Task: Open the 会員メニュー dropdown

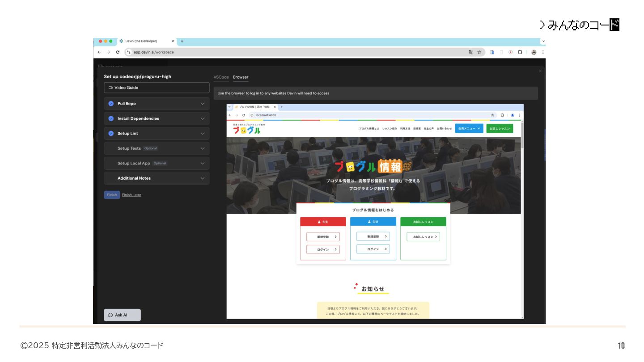Action: 469,128
